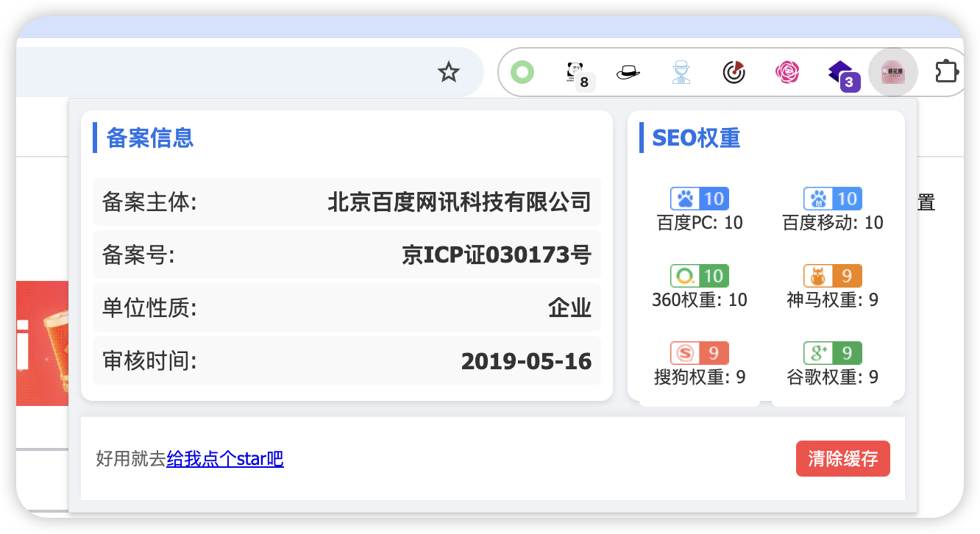The width and height of the screenshot is (980, 534).
Task: Select the 百度PC weight badge showing 10
Action: [x=699, y=198]
